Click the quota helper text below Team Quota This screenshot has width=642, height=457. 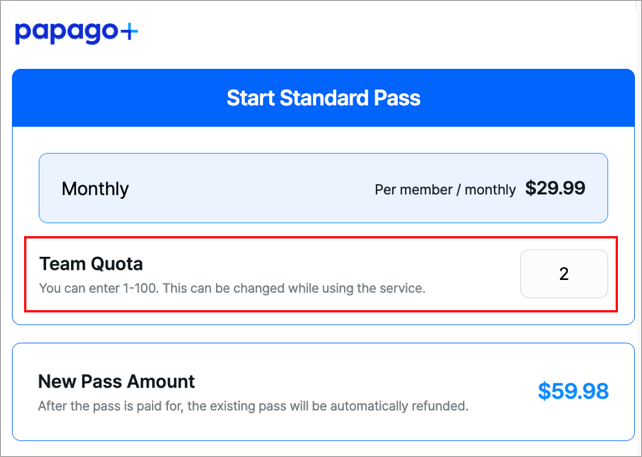(232, 289)
